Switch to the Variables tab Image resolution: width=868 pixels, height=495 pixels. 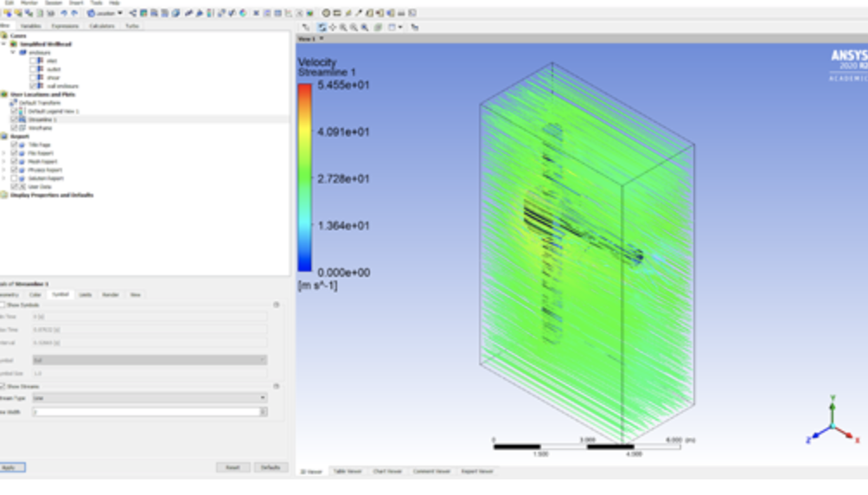tap(30, 26)
